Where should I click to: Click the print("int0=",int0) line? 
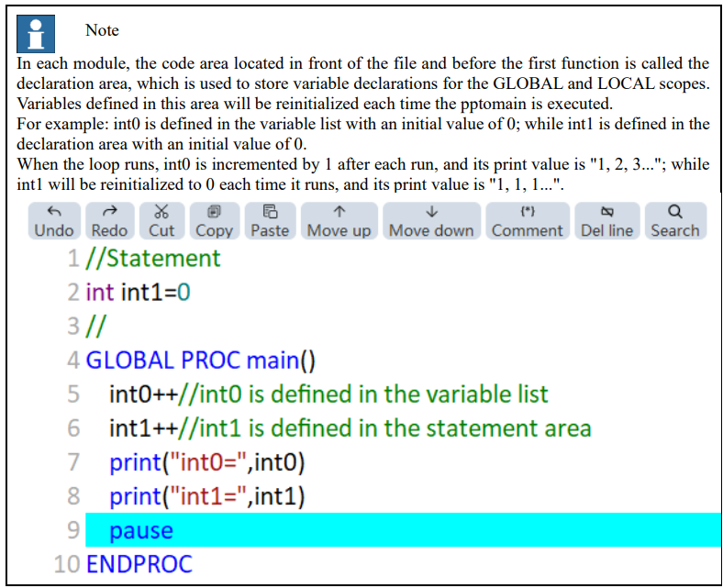[x=207, y=462]
